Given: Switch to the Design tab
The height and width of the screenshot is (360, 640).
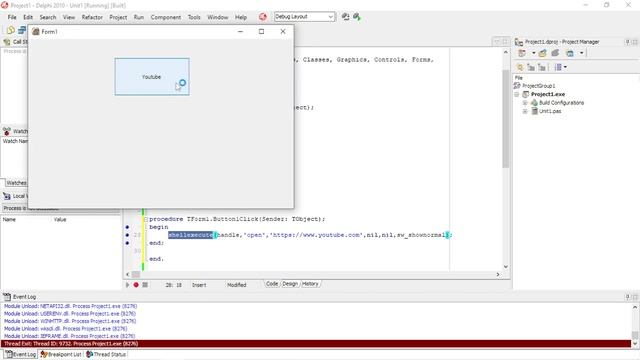Looking at the screenshot, I should click(x=290, y=284).
